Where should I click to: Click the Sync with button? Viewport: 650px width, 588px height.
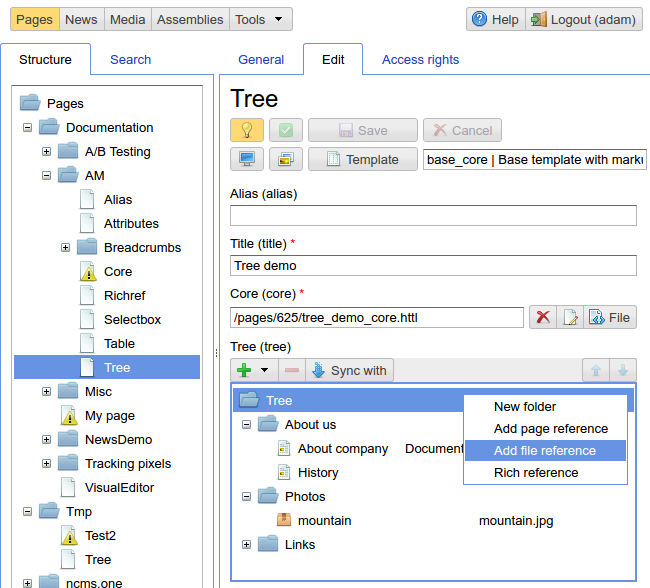[x=349, y=370]
